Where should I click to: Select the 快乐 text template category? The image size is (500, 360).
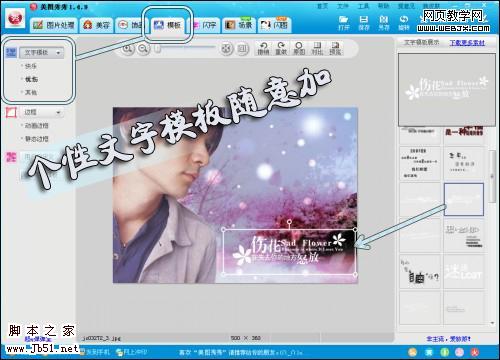pos(30,66)
